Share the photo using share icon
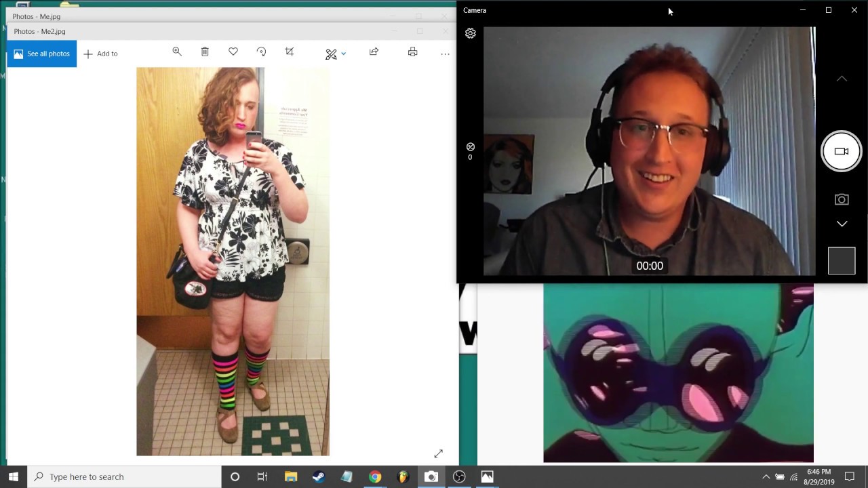This screenshot has height=488, width=868. pyautogui.click(x=374, y=52)
